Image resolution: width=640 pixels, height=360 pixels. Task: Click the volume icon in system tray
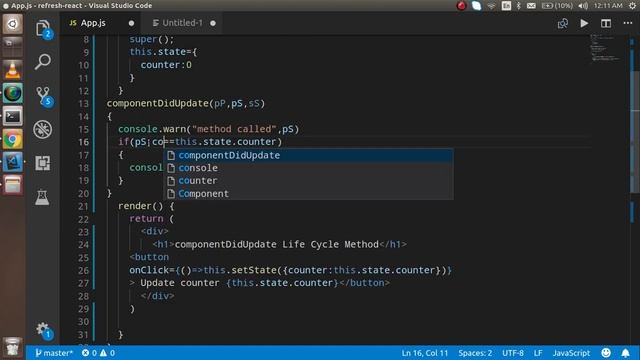point(583,6)
